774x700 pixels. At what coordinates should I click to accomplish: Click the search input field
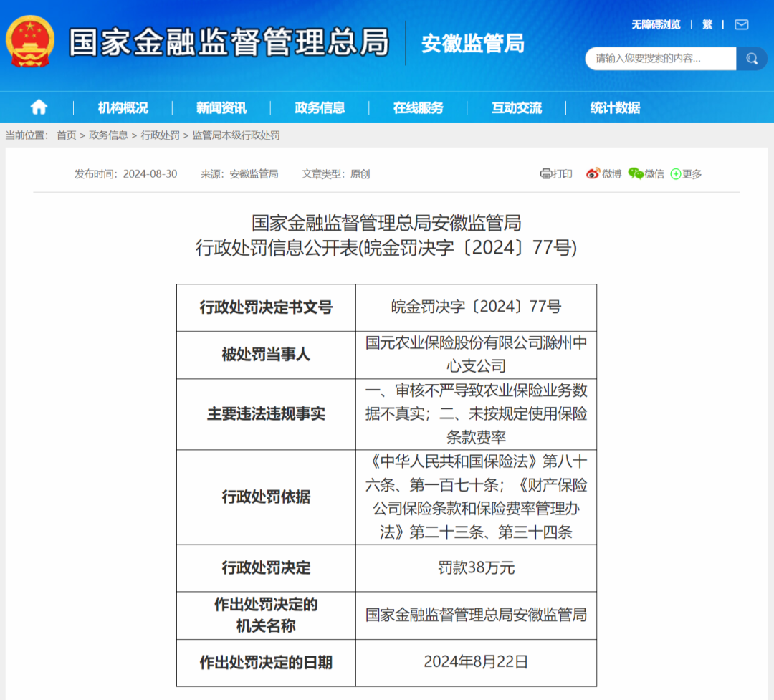661,59
